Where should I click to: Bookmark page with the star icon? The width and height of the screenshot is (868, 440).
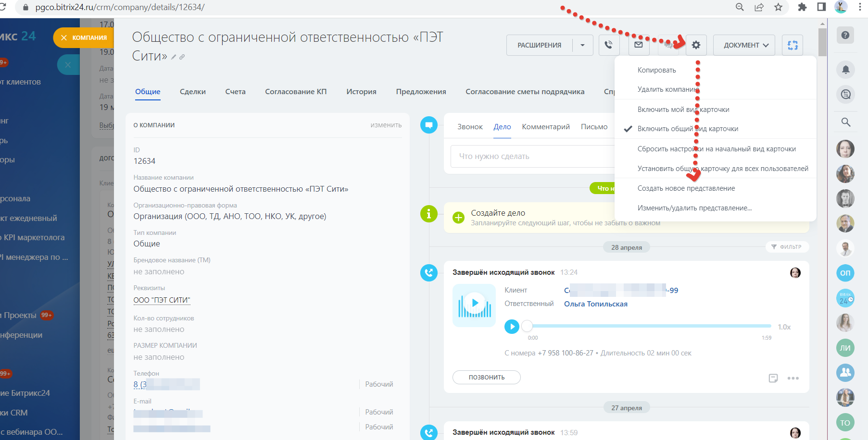778,7
